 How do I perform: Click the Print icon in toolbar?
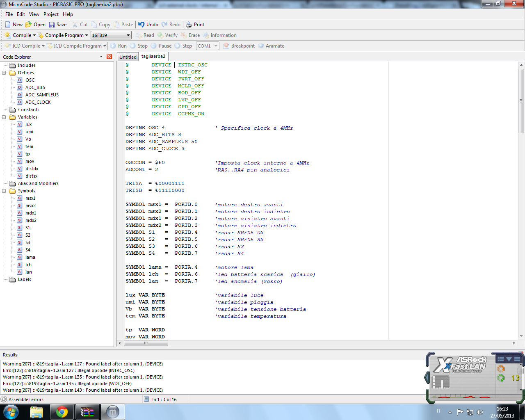tap(189, 25)
